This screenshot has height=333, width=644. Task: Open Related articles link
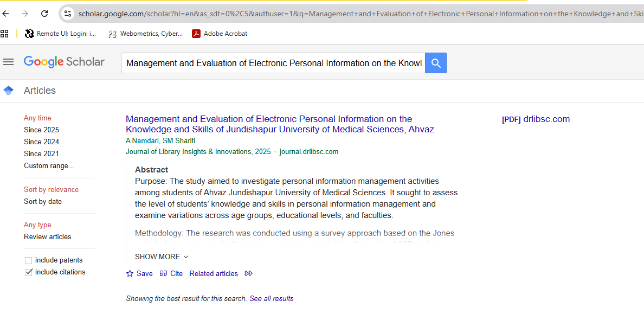point(214,273)
